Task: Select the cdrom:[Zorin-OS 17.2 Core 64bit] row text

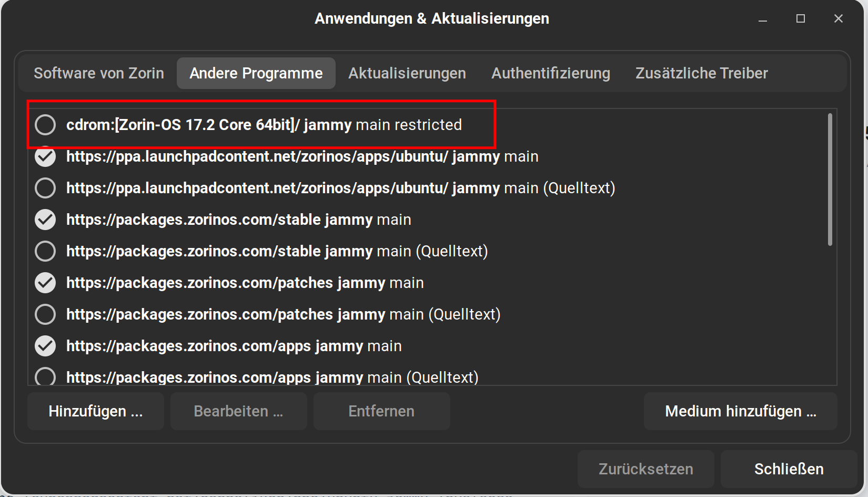Action: (264, 125)
